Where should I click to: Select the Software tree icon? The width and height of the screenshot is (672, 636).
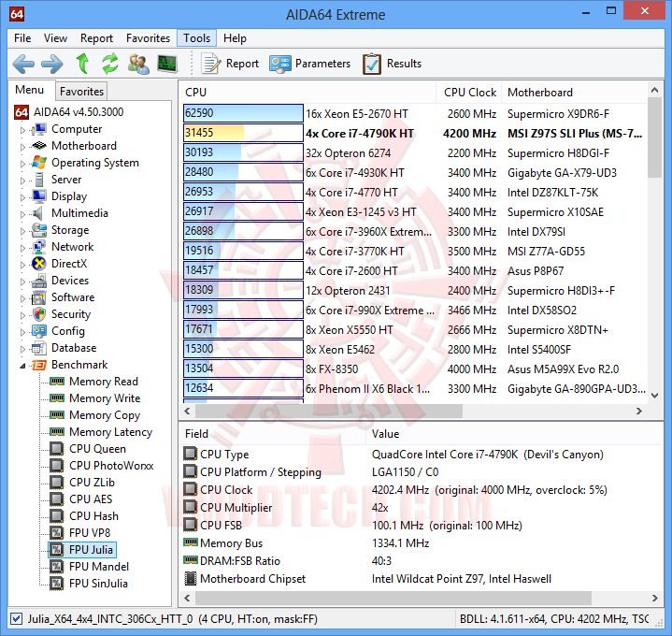click(39, 297)
